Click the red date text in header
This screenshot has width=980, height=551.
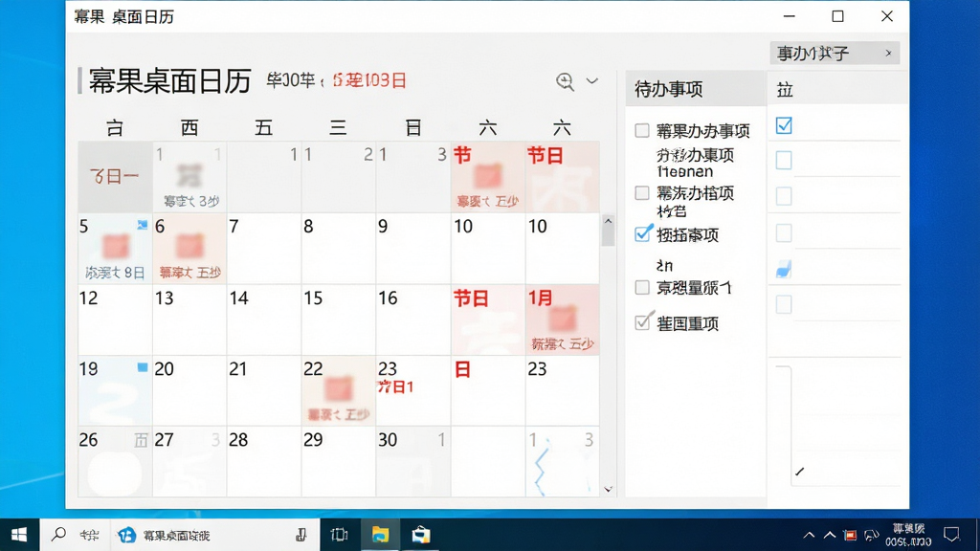pyautogui.click(x=369, y=80)
